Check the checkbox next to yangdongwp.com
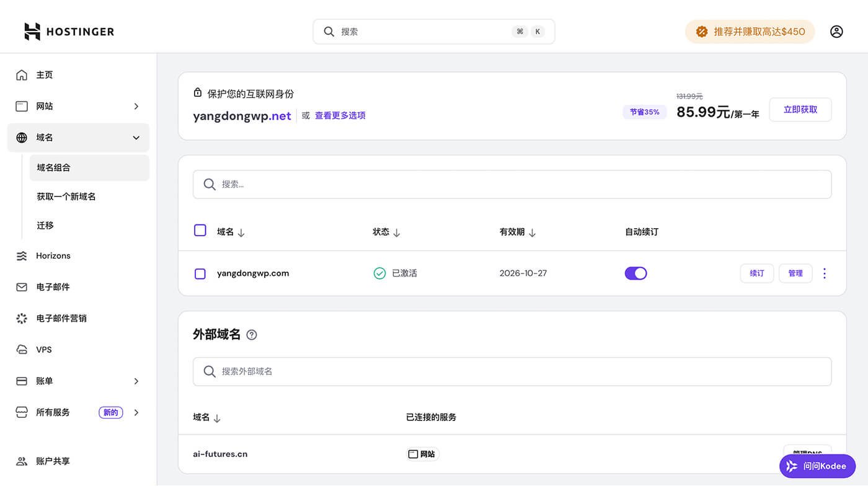868x496 pixels. pos(200,273)
